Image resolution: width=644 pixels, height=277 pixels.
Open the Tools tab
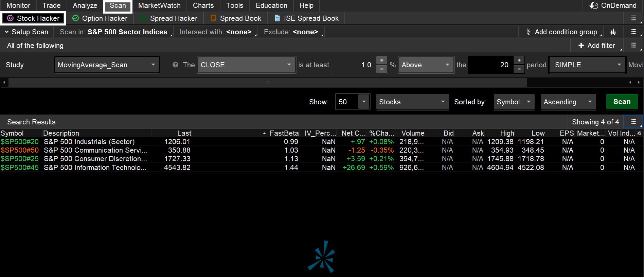pos(235,5)
